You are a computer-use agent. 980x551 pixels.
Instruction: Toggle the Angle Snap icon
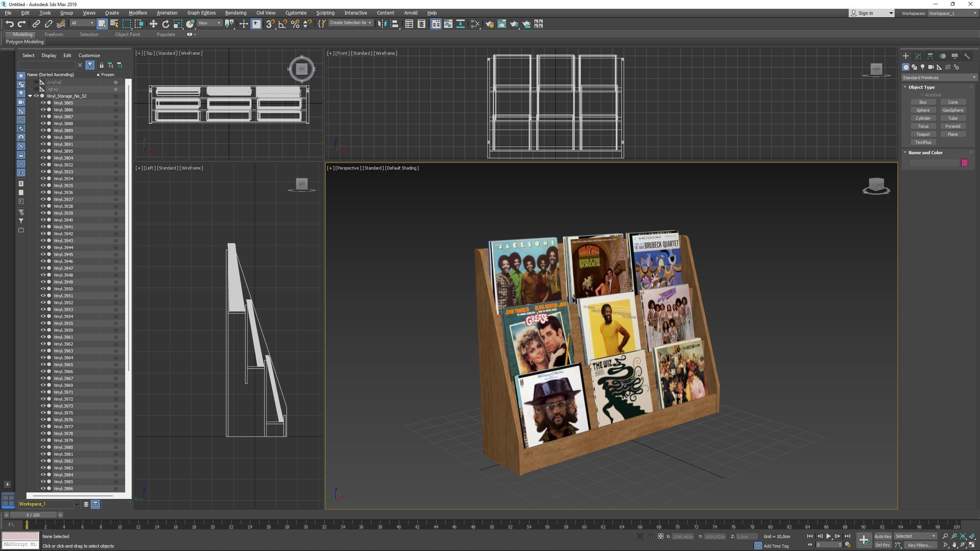pos(283,24)
